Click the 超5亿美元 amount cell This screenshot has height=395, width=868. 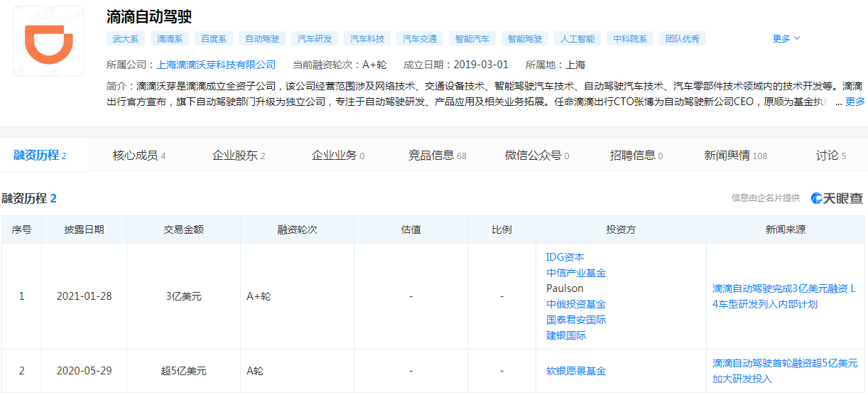pos(183,371)
